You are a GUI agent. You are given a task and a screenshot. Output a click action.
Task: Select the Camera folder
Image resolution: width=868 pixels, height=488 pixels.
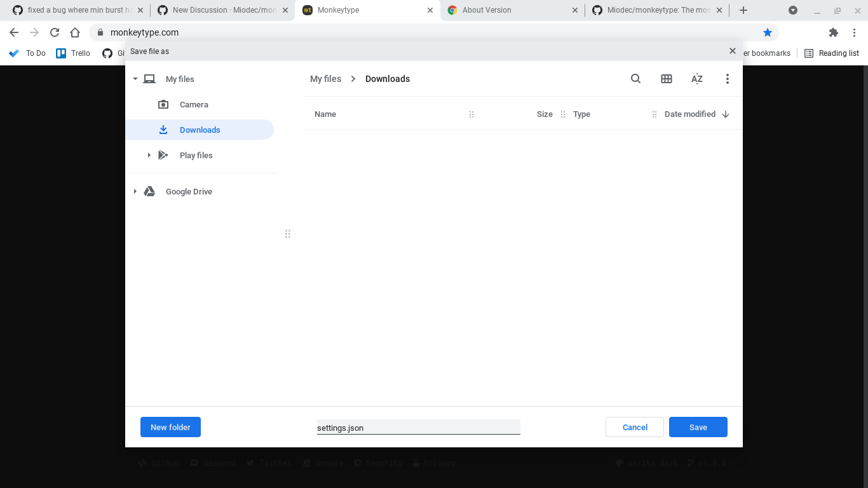[x=193, y=104]
